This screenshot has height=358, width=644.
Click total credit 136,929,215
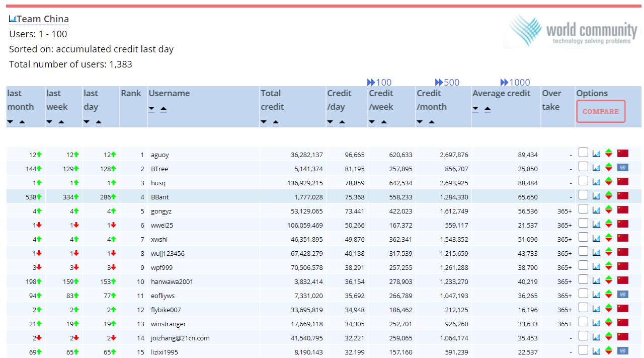coord(305,183)
